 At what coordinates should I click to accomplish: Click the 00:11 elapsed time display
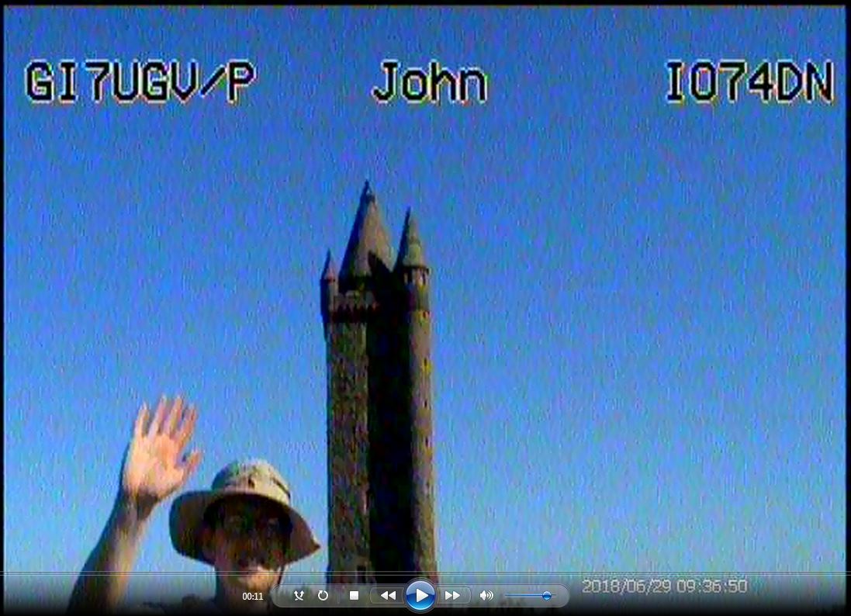coord(253,597)
